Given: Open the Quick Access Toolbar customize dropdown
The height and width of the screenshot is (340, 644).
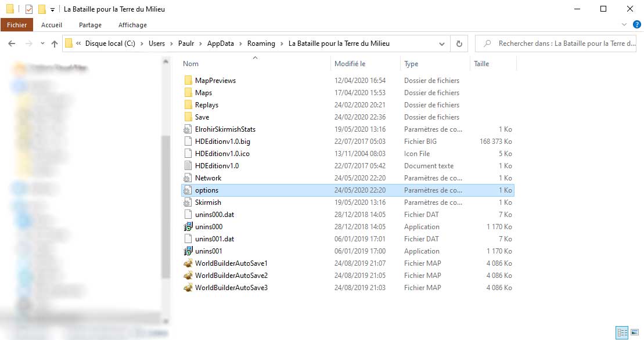Looking at the screenshot, I should 53,9.
